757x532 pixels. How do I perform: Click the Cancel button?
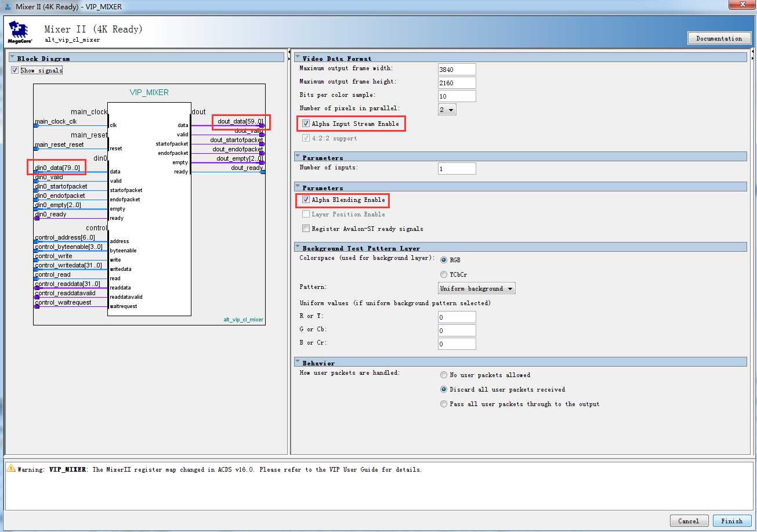coord(689,520)
